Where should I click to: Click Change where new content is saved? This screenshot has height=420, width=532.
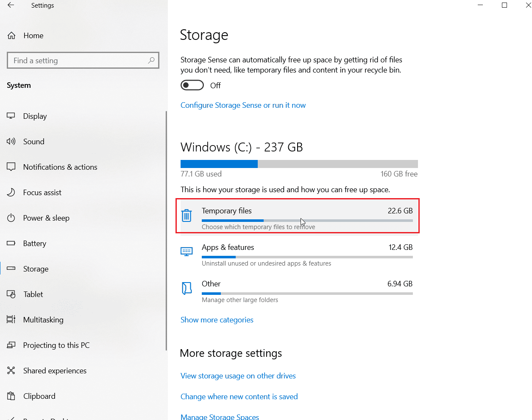point(239,397)
